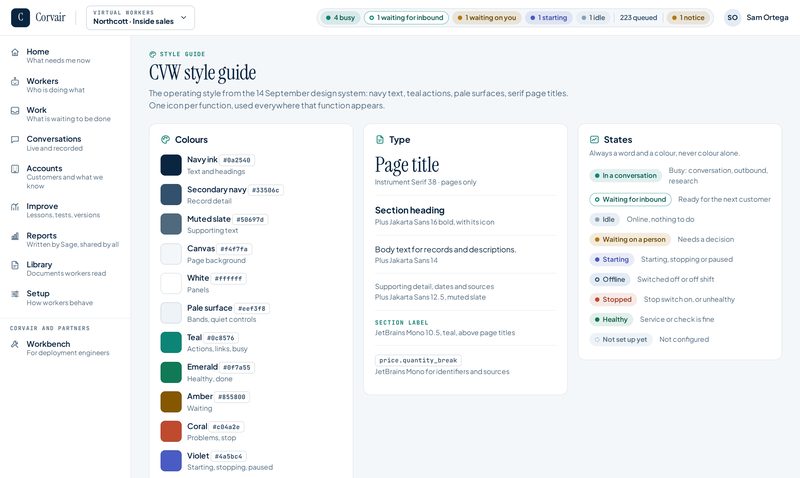Select the Coral colour swatch

(x=171, y=432)
